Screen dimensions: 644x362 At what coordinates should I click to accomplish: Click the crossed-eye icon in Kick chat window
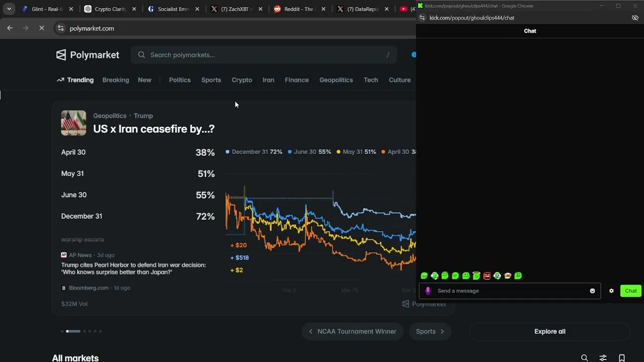(x=635, y=18)
